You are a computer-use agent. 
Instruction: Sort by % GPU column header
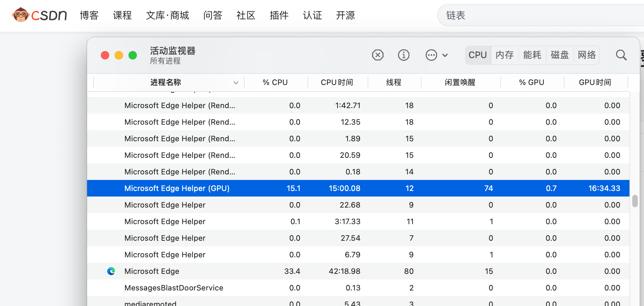tap(532, 83)
